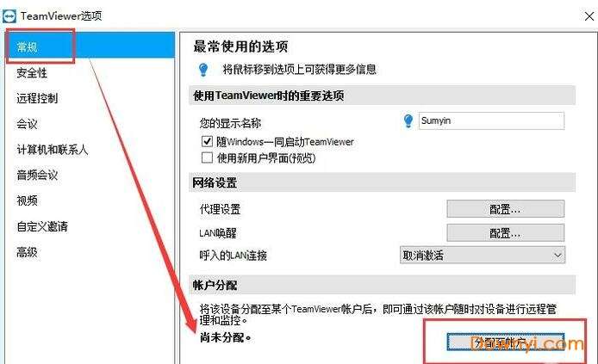Close the TeamViewer options window

tap(589, 16)
